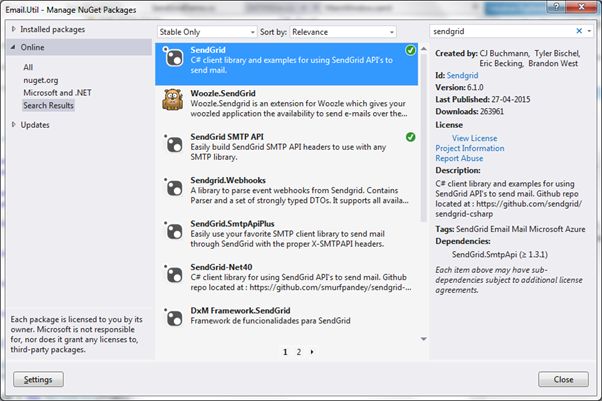This screenshot has height=401, width=602.
Task: Click the Last Published 27-04-2015 text
Action: [483, 99]
